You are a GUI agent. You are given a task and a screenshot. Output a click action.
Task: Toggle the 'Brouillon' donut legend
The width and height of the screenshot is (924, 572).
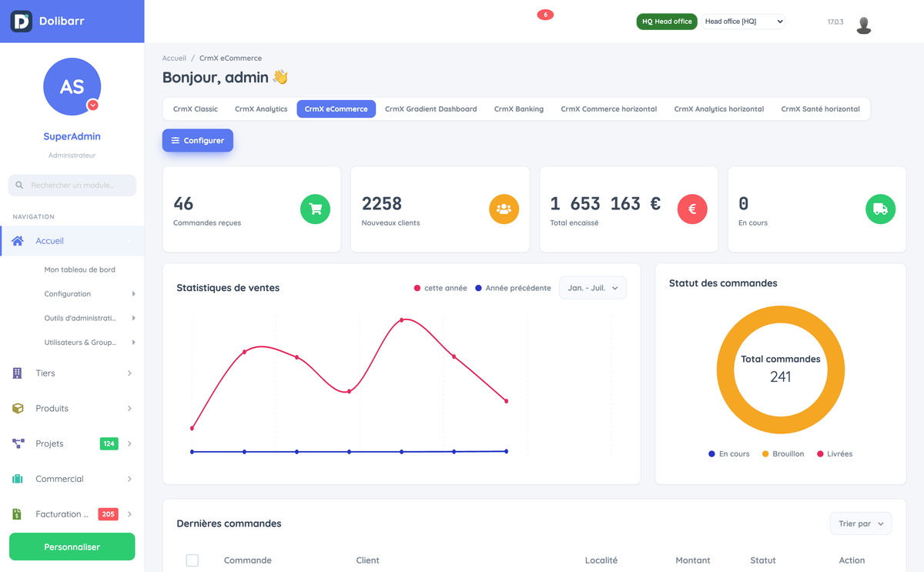click(x=783, y=454)
